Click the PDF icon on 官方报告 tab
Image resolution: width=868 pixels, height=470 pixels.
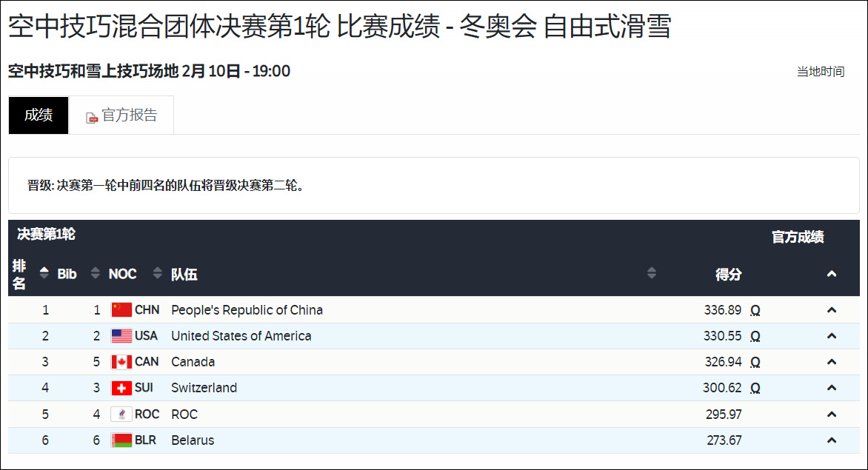pos(91,117)
